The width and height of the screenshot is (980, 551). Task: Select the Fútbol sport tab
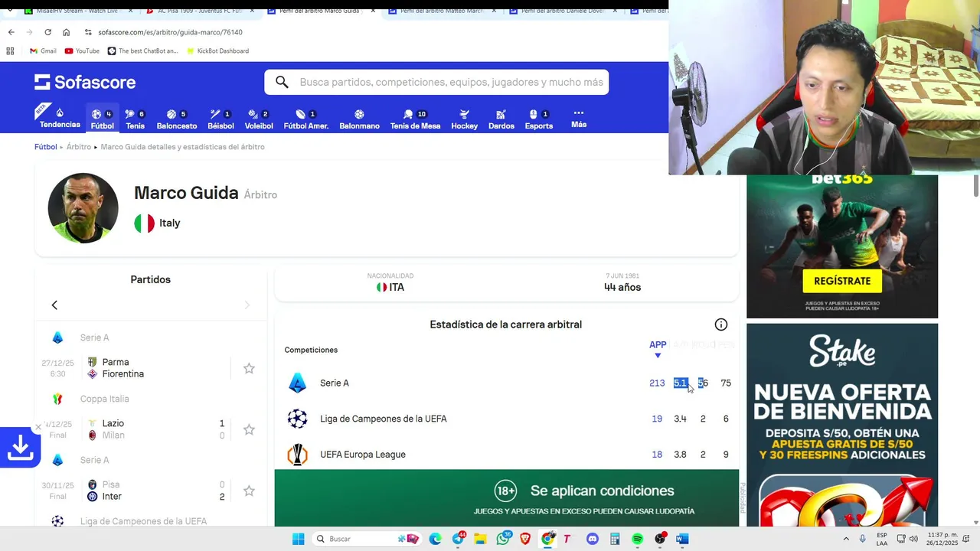102,119
